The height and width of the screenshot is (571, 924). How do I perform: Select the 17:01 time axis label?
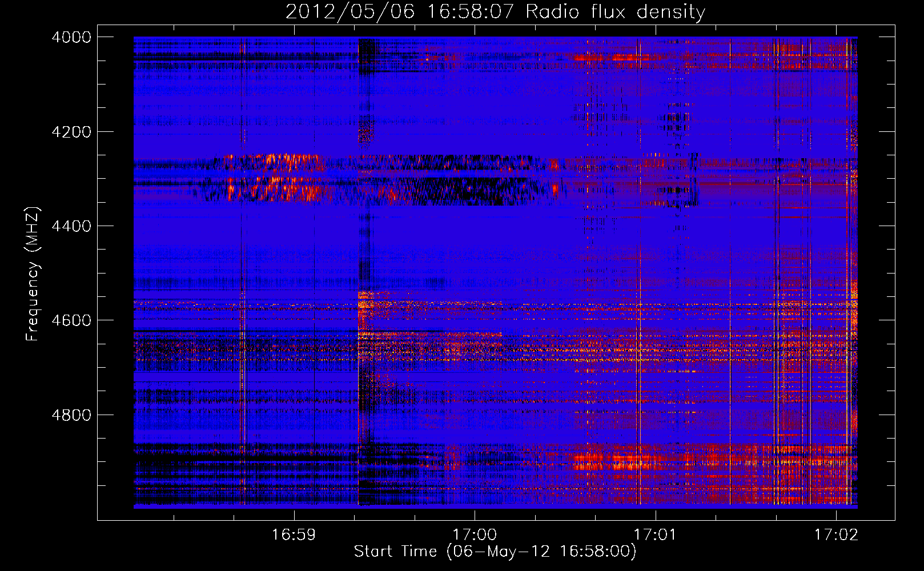pyautogui.click(x=655, y=535)
